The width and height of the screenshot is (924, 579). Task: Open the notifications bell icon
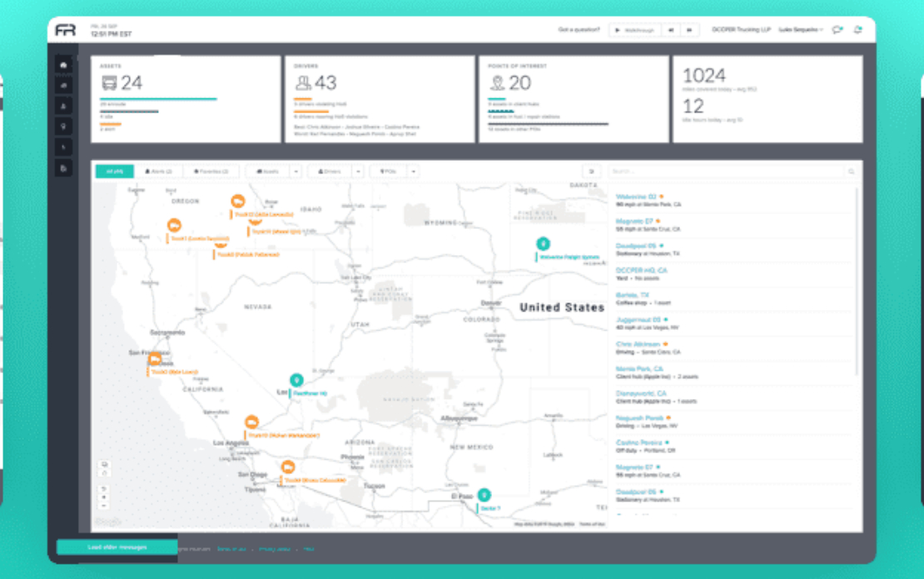click(858, 30)
